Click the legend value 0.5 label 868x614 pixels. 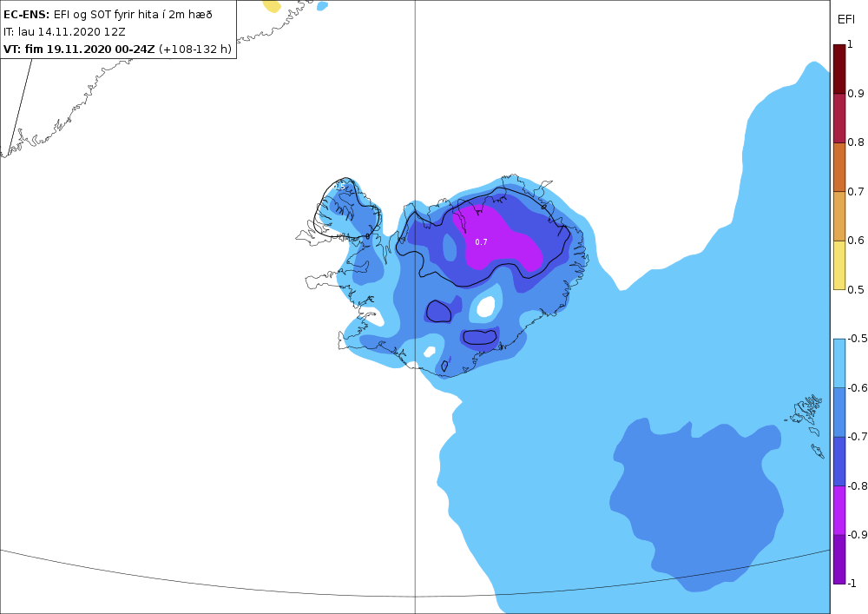pyautogui.click(x=856, y=289)
